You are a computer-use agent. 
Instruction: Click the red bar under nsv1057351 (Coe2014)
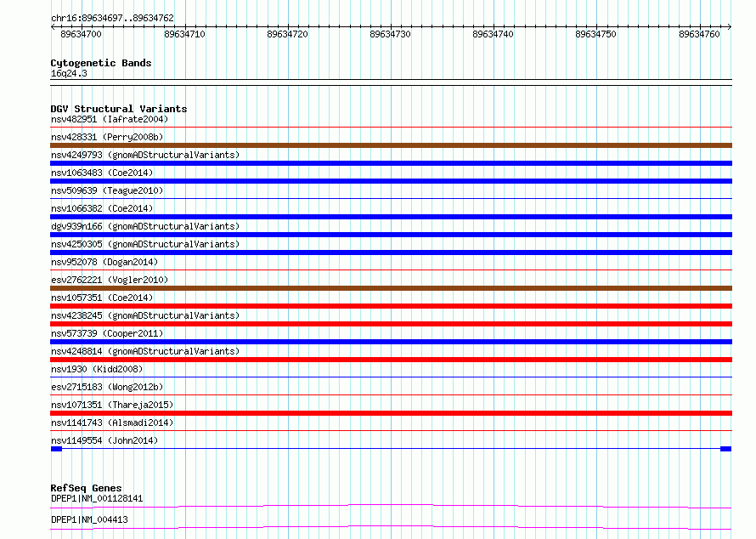coord(391,306)
